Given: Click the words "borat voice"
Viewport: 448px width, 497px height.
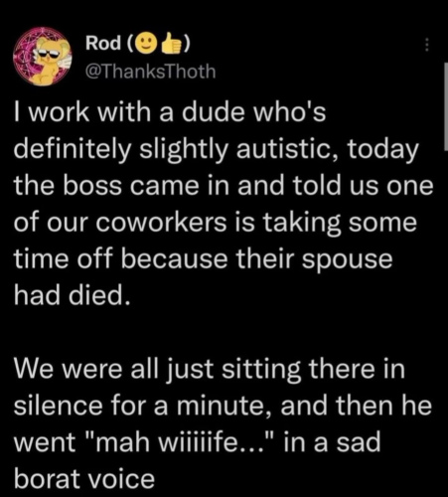Looking at the screenshot, I should [84, 479].
